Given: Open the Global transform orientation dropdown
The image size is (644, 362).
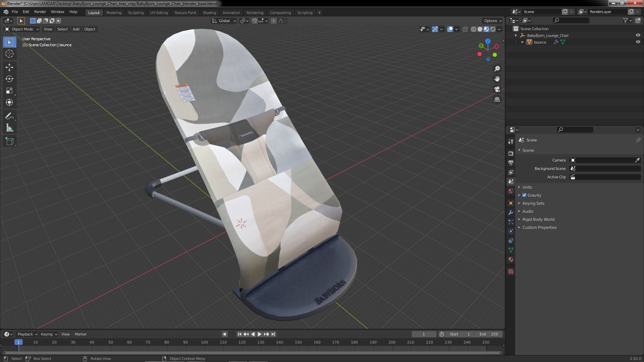Looking at the screenshot, I should click(x=224, y=21).
